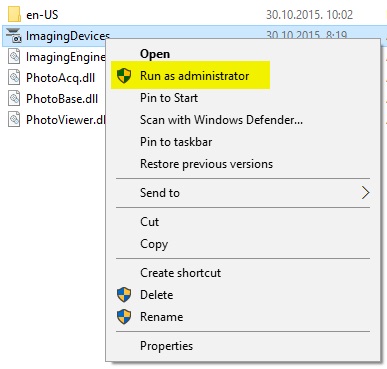Choose Create shortcut
The image size is (387, 369).
coord(180,273)
